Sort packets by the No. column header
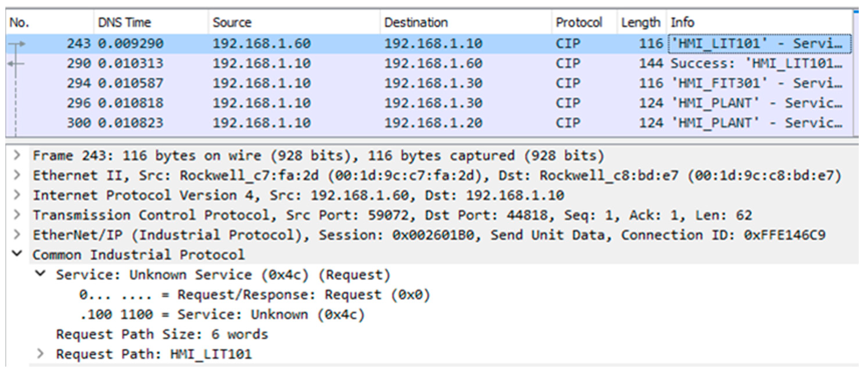This screenshot has width=868, height=377. [x=20, y=23]
